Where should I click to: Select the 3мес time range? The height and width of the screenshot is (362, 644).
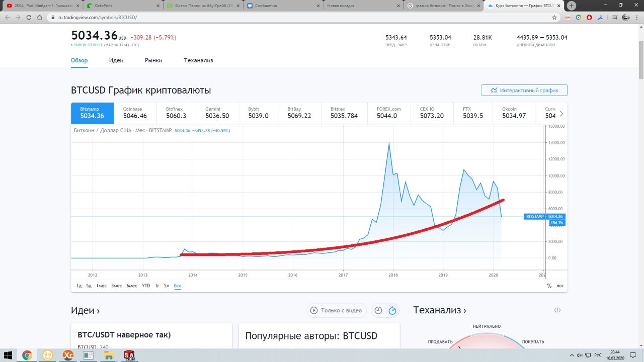coord(116,286)
